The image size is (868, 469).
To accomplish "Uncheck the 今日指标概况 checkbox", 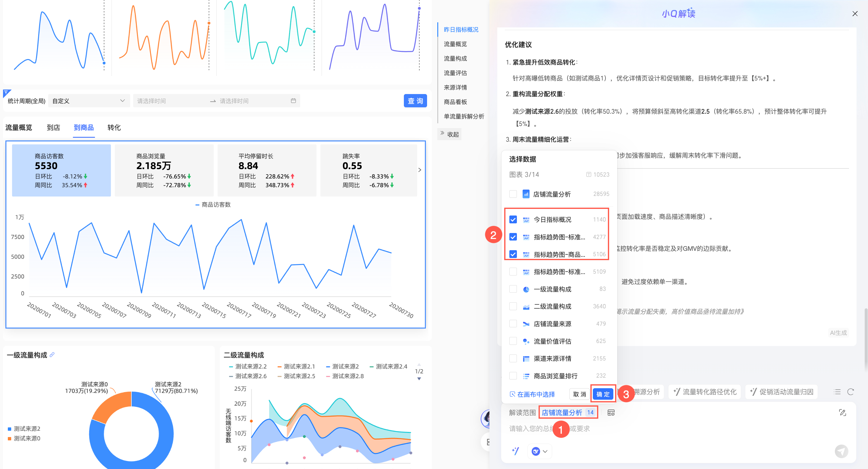I will pyautogui.click(x=513, y=219).
